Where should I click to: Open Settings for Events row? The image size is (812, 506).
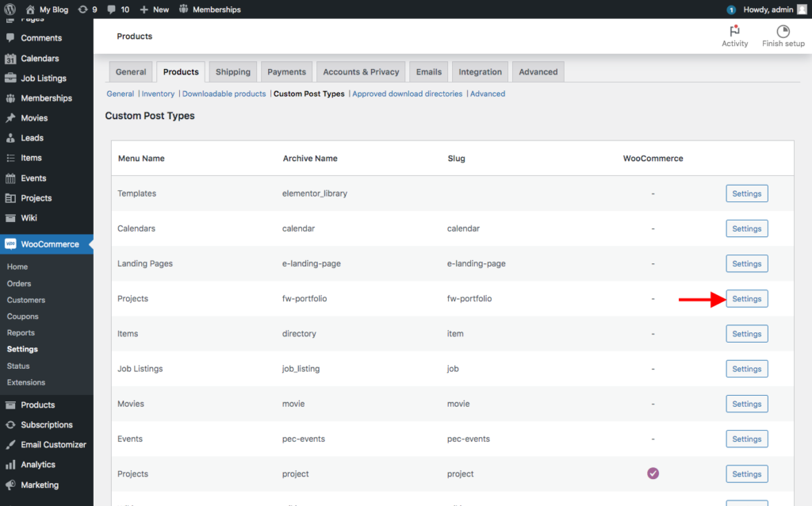(747, 439)
